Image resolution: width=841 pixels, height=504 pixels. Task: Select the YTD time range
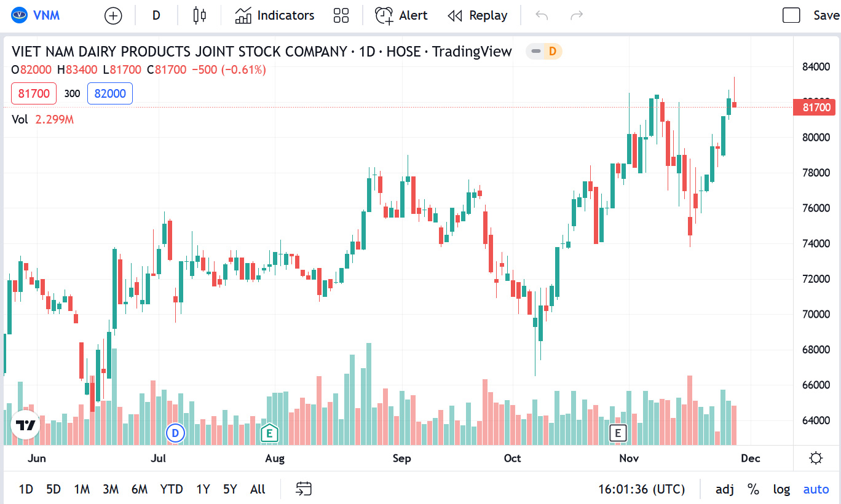click(x=172, y=489)
